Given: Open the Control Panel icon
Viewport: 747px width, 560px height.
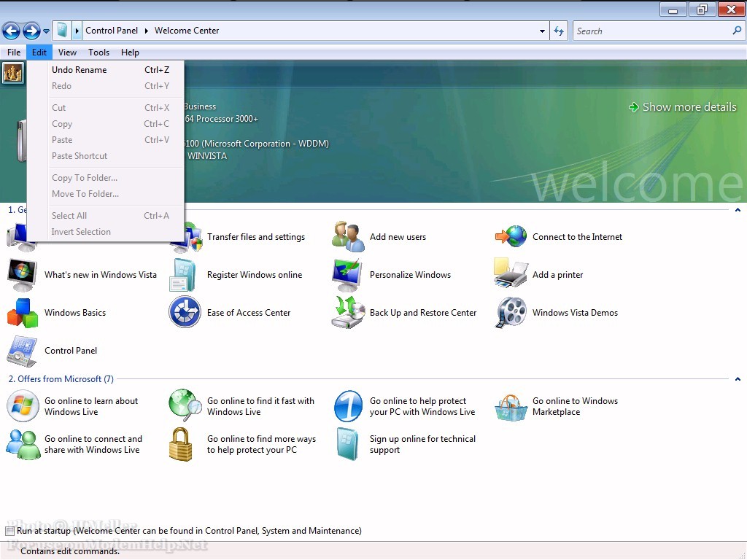Looking at the screenshot, I should [x=22, y=351].
